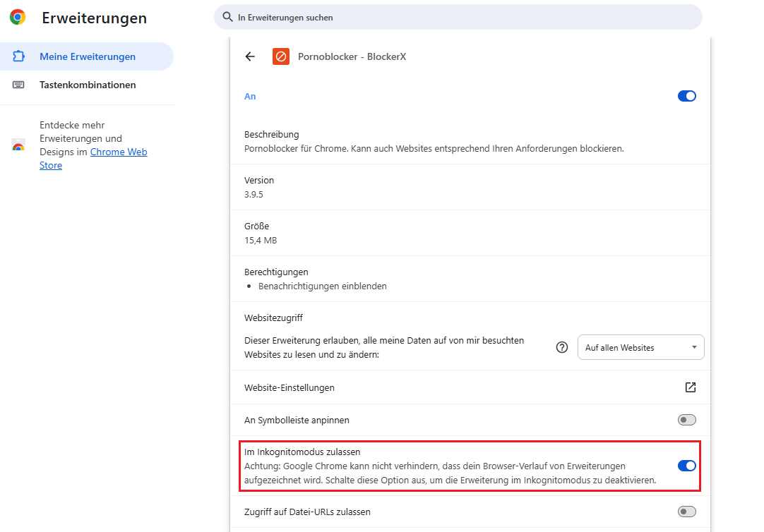Click the Websitezugriff heading
The height and width of the screenshot is (532, 764).
pyautogui.click(x=273, y=318)
